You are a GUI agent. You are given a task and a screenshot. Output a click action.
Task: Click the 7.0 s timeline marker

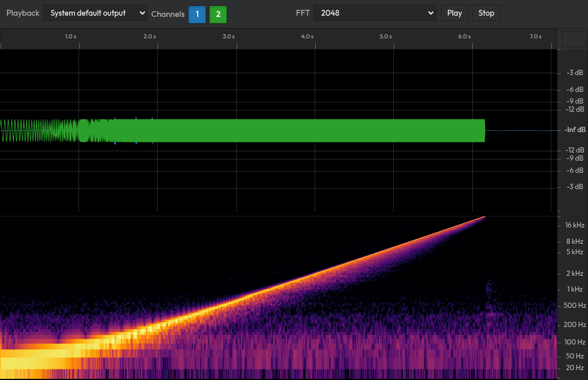536,37
